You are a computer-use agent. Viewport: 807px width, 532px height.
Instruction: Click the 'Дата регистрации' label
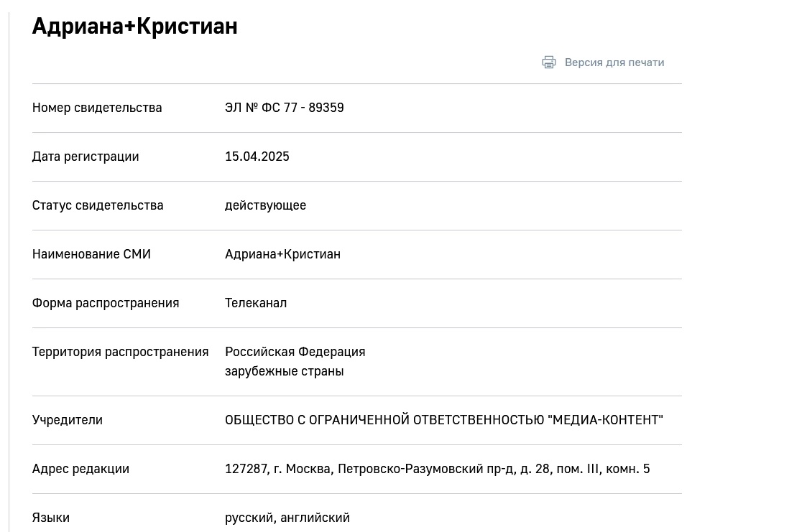[86, 157]
